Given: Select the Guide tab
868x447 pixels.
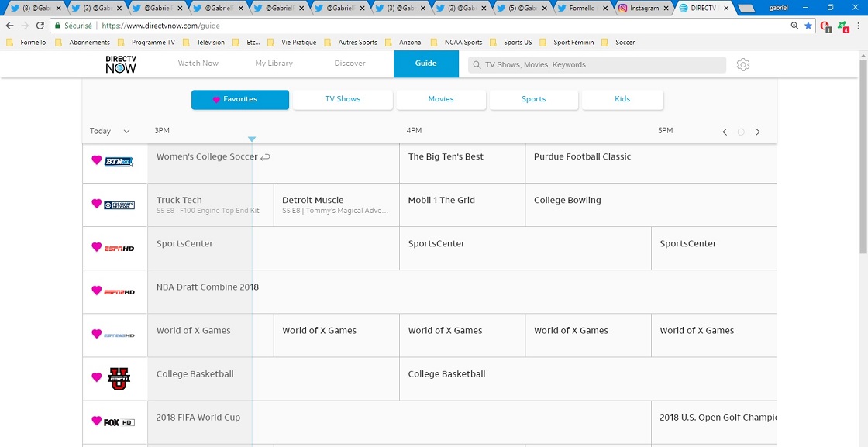Looking at the screenshot, I should (426, 64).
